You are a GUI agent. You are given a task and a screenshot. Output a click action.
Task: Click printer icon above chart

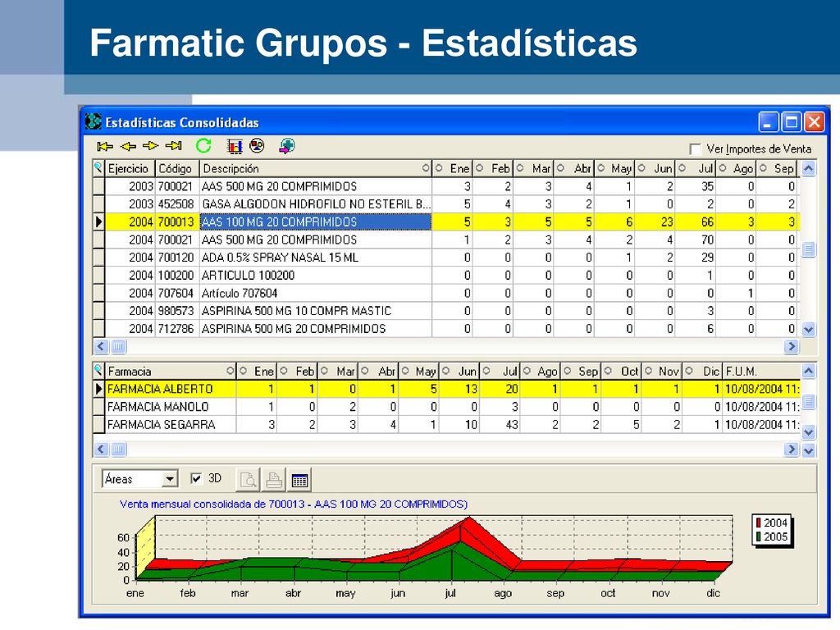(x=274, y=479)
